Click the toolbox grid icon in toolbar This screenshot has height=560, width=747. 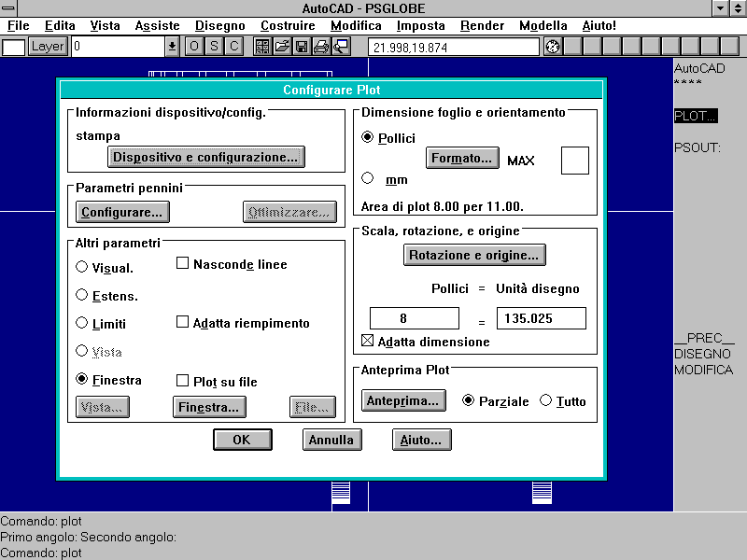click(262, 47)
